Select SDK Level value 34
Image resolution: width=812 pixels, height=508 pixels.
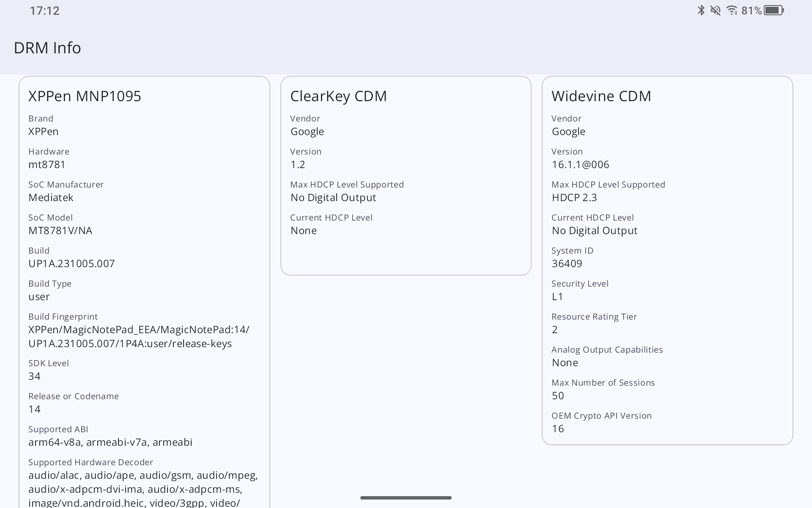34,376
